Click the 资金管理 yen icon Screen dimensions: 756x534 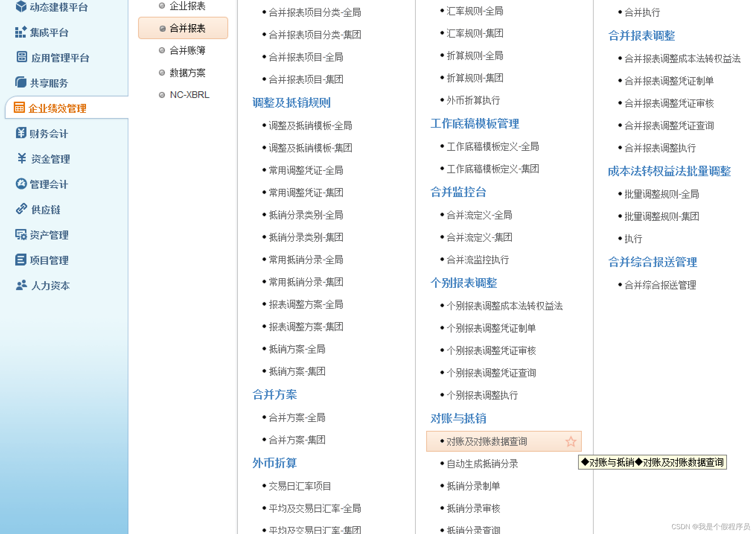[22, 158]
